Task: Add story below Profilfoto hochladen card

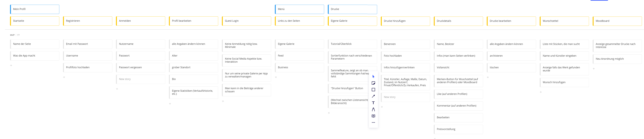Action: 64,77
